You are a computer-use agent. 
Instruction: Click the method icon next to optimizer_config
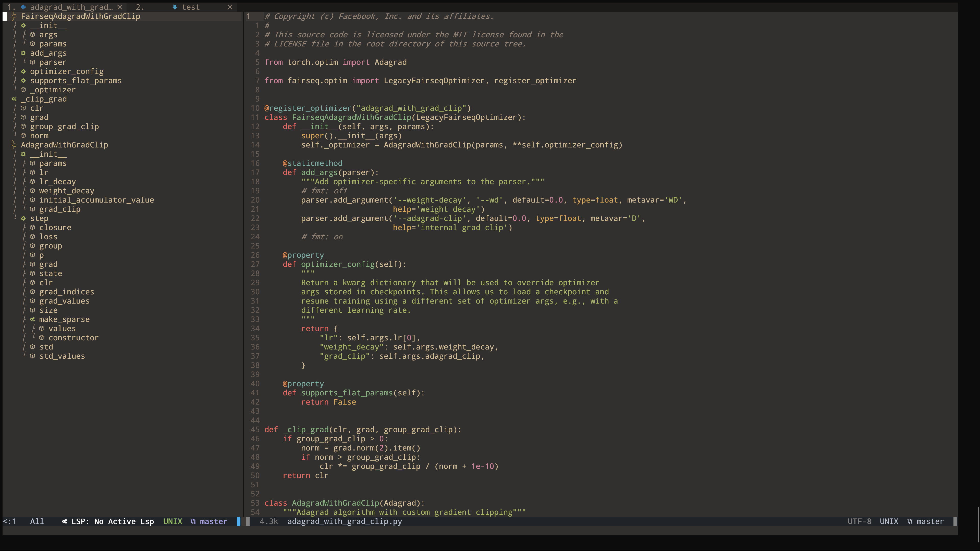[x=23, y=71]
